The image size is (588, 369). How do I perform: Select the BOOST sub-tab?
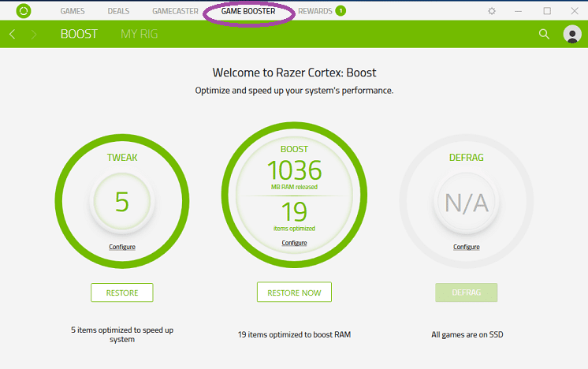79,34
